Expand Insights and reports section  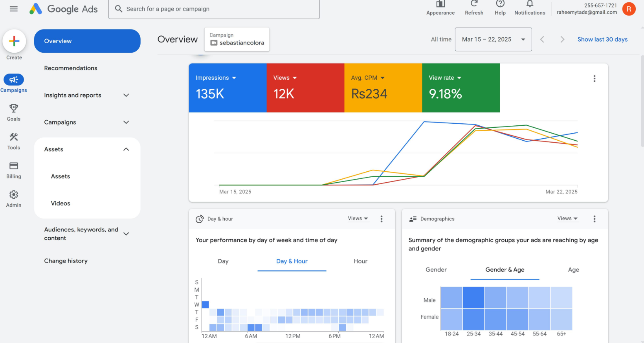[126, 95]
